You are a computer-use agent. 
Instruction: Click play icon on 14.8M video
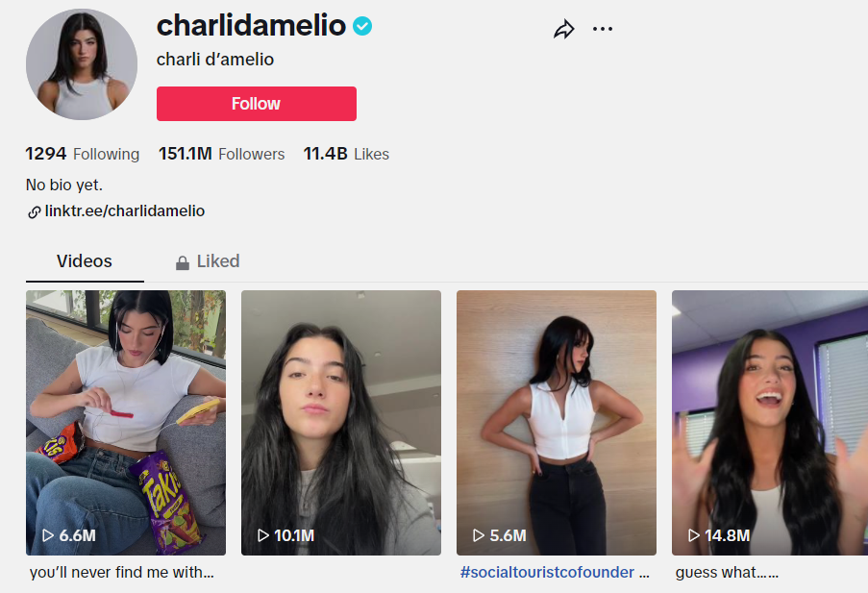pyautogui.click(x=694, y=535)
